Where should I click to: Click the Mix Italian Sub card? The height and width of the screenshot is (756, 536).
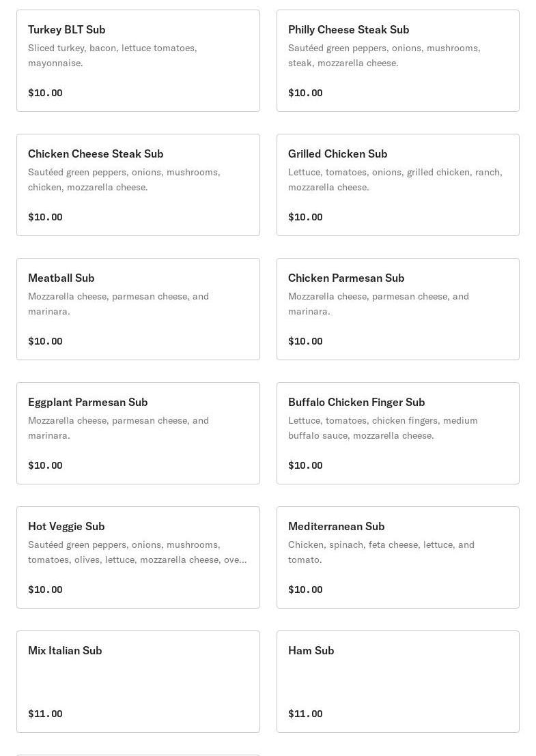[x=138, y=682]
